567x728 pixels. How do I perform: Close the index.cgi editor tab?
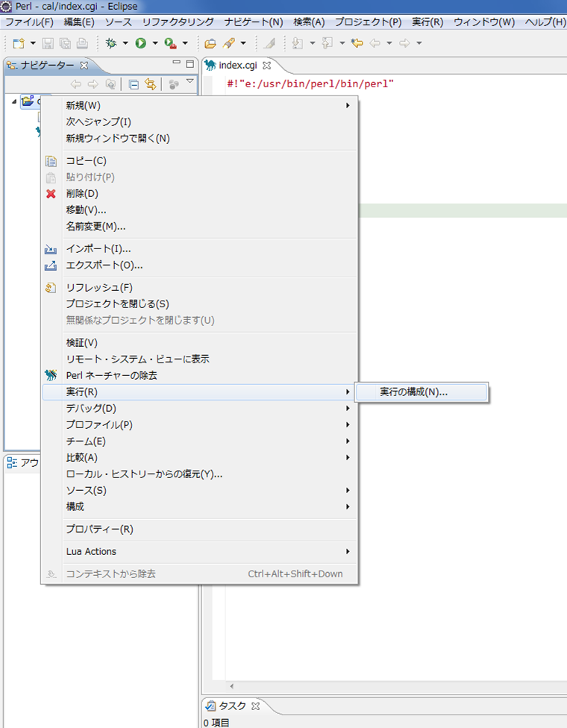(266, 66)
